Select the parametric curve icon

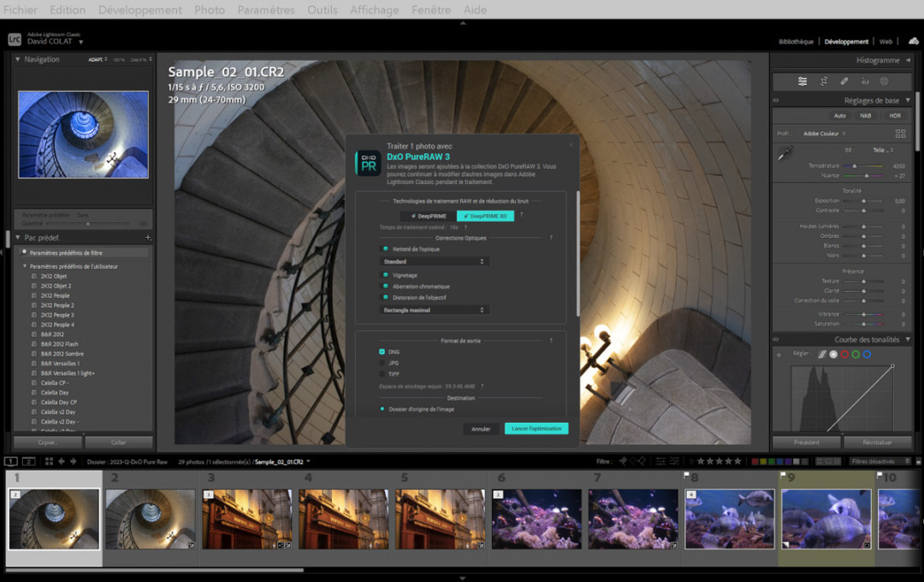point(822,354)
